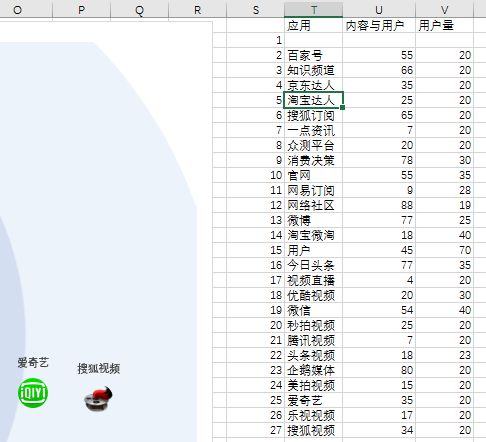The width and height of the screenshot is (486, 442).
Task: Click value 66 in 知识频道 row
Action: tap(407, 70)
